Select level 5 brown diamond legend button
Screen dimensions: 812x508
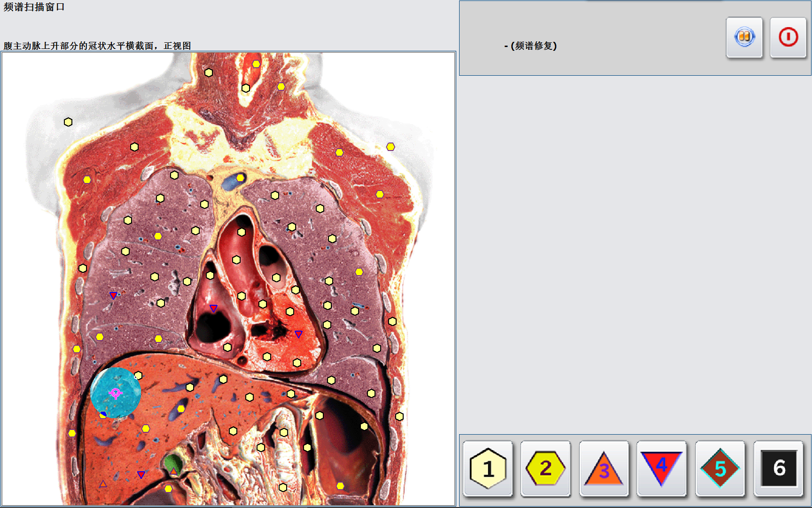[720, 468]
